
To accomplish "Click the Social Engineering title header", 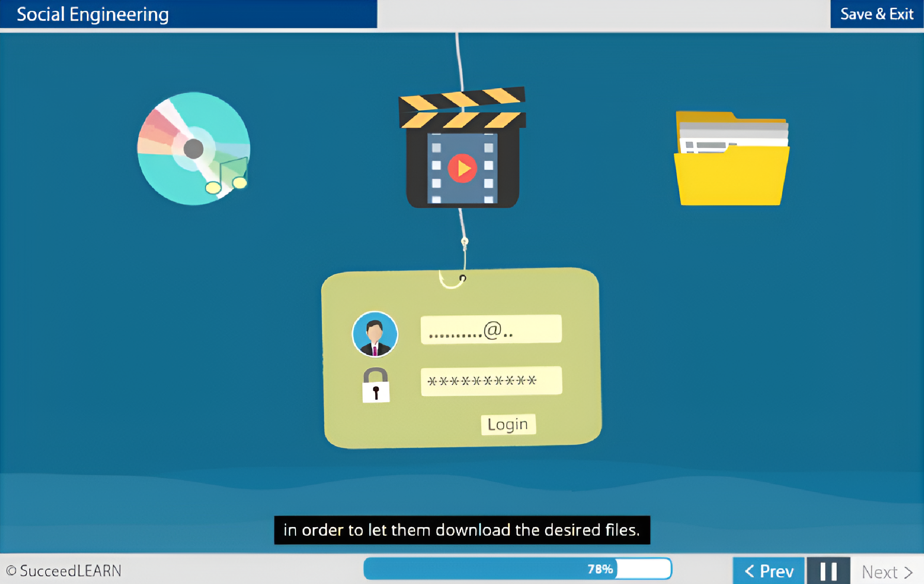I will (93, 14).
